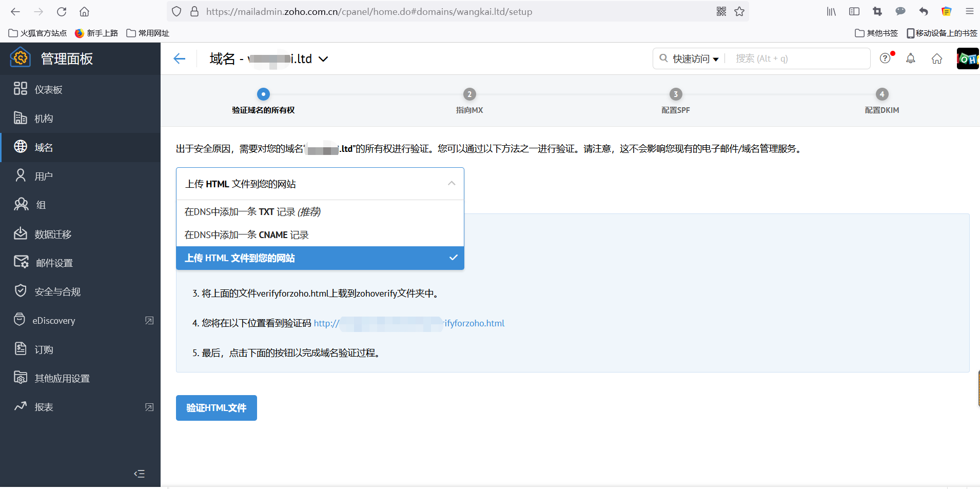The width and height of the screenshot is (980, 489).
Task: Open the 仪表板 dashboard section
Action: coord(80,89)
